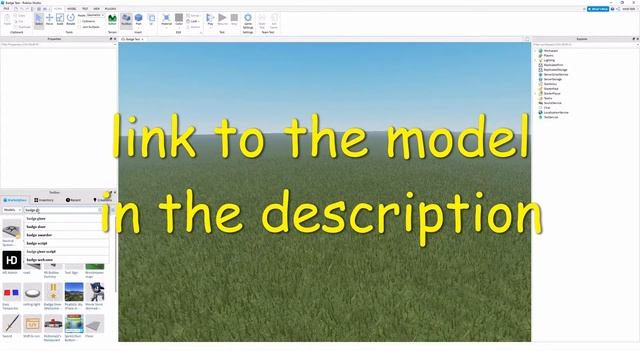The image size is (640, 360).
Task: Switch to the HOME ribbon tab
Action: (x=58, y=9)
